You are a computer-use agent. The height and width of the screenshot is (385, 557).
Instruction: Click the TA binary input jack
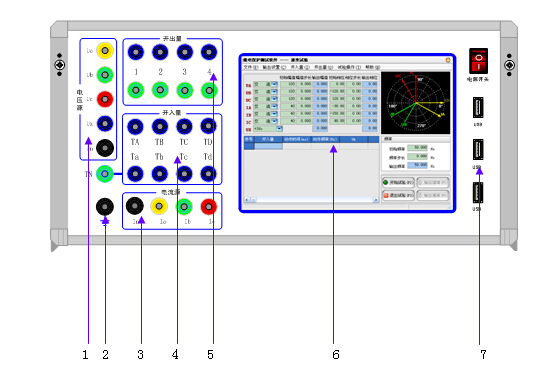coord(135,126)
